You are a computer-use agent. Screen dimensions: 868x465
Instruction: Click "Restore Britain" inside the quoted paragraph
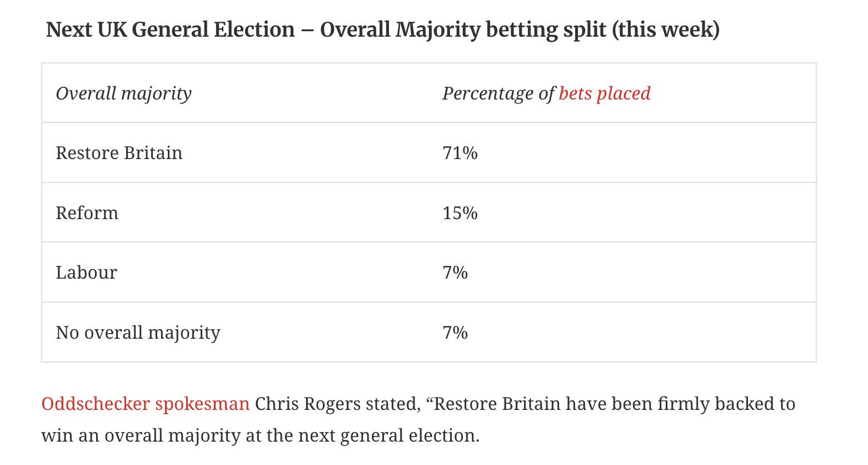coord(497,404)
